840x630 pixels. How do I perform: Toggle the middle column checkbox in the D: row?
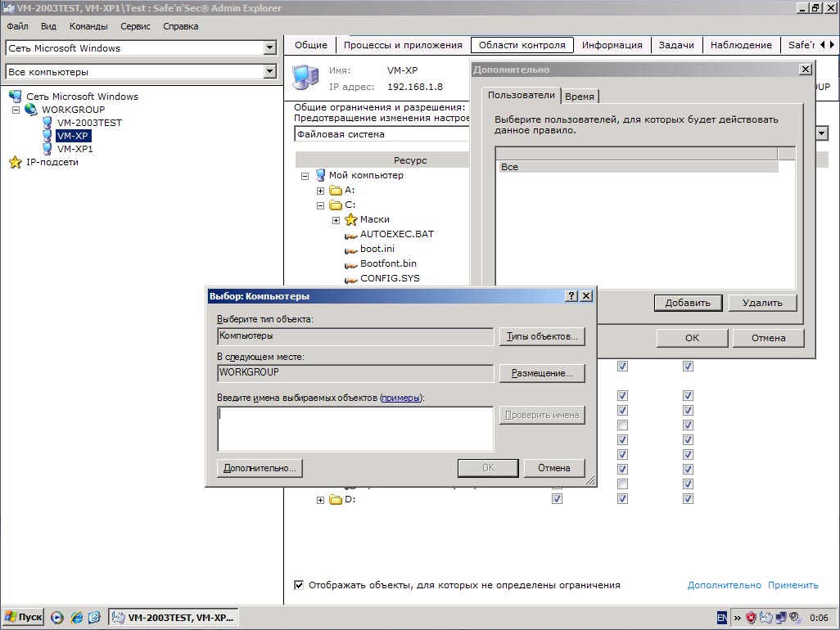tap(622, 499)
